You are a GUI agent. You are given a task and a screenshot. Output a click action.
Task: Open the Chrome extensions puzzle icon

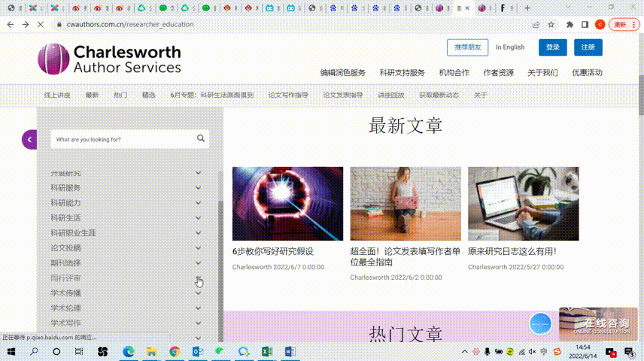(570, 25)
